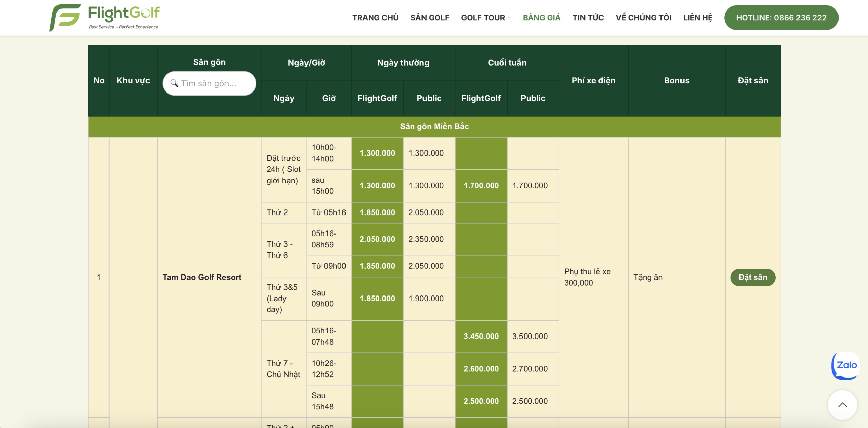Click the Giờ sub-column header
Image resolution: width=868 pixels, height=428 pixels.
point(329,98)
